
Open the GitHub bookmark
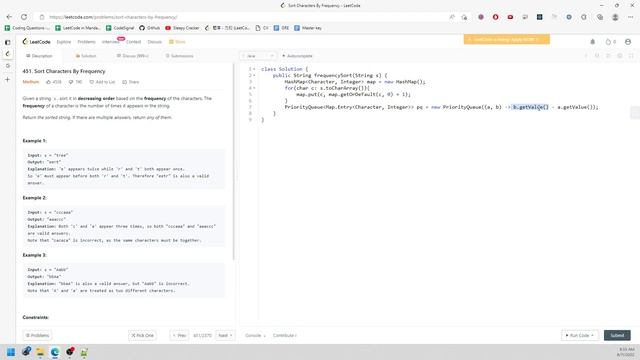click(150, 28)
